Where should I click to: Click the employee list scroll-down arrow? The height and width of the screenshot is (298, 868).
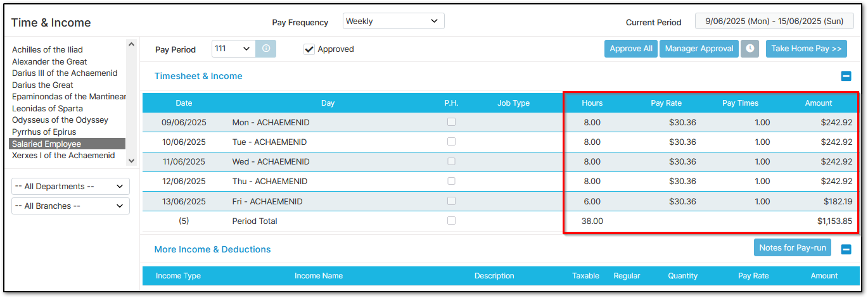coord(131,161)
